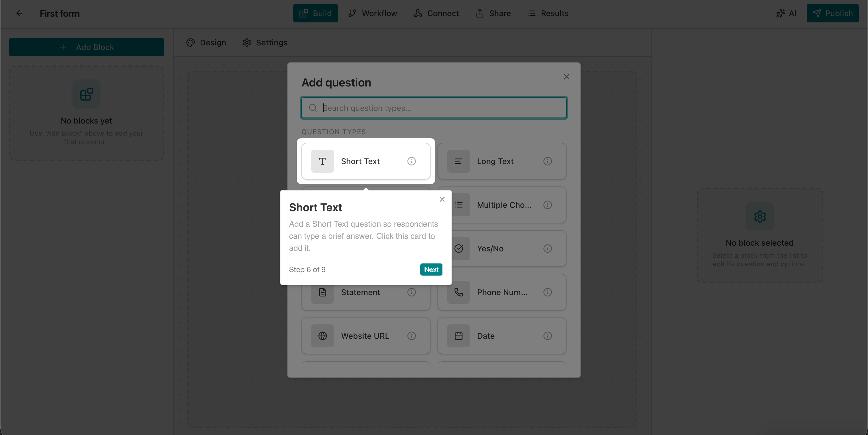Click the Statement document icon
The height and width of the screenshot is (435, 868).
click(322, 292)
